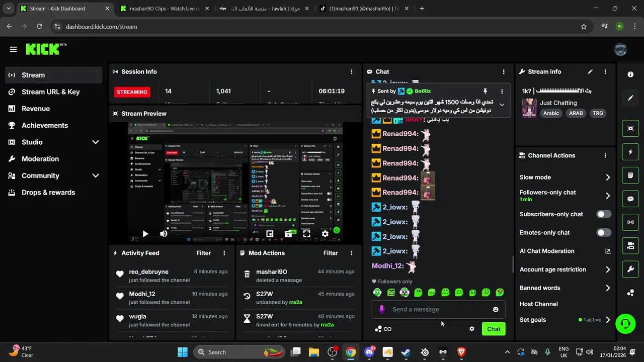The width and height of the screenshot is (644, 362).
Task: Edit stream info with the pencil icon
Action: coord(590,72)
